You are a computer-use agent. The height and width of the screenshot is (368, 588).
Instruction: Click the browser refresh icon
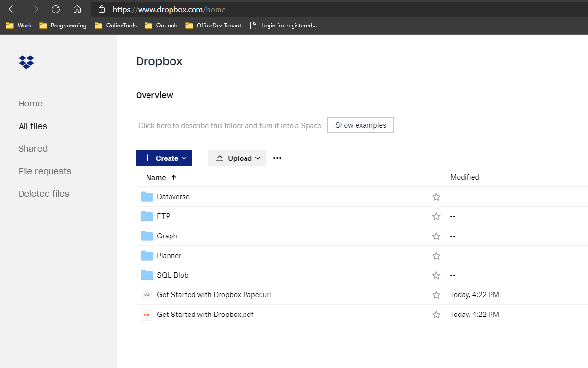pyautogui.click(x=56, y=9)
